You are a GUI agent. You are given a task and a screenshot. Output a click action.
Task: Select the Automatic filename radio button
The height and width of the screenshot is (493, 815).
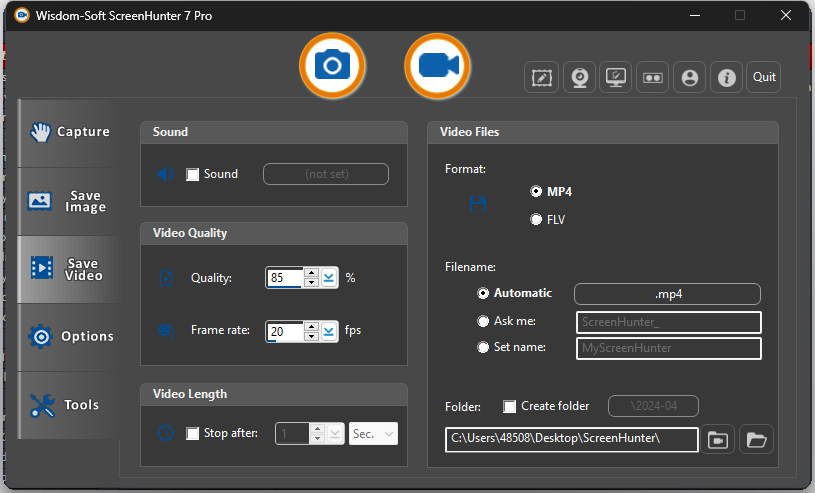(483, 293)
